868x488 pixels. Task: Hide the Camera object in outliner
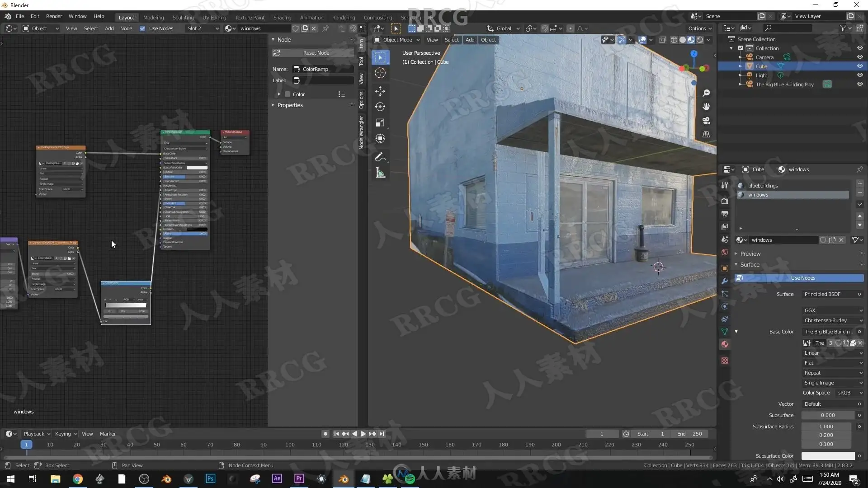coord(860,57)
